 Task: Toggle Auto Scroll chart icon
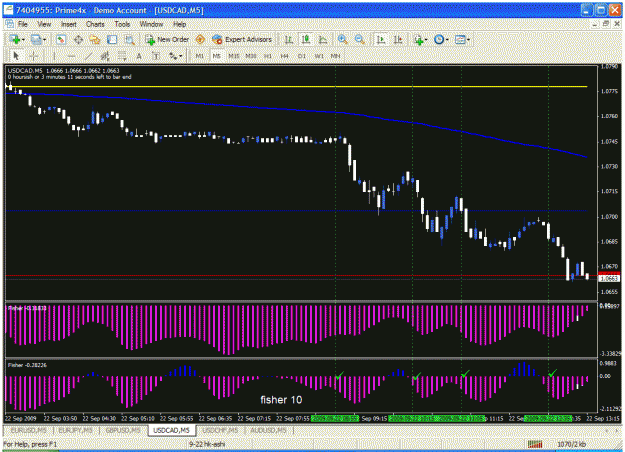pos(381,39)
